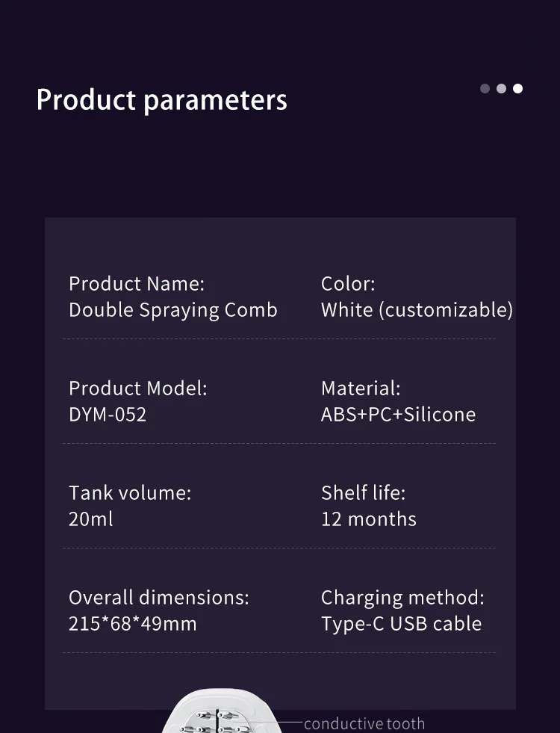This screenshot has width=560, height=733.
Task: Select the 'Type-C USB cable' value
Action: tap(401, 624)
